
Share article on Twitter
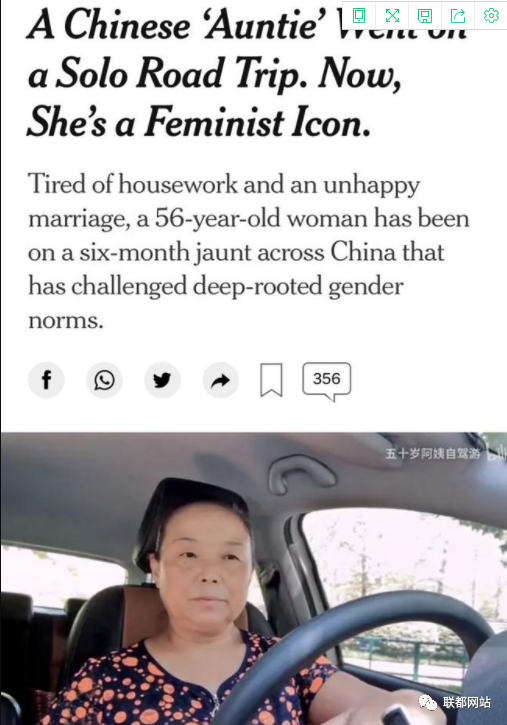pyautogui.click(x=162, y=380)
